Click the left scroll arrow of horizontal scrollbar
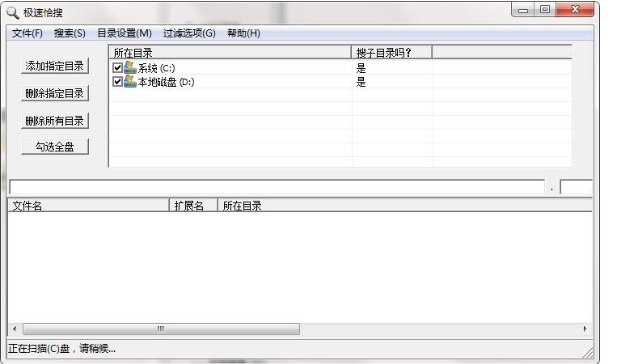This screenshot has height=364, width=621. 15,328
